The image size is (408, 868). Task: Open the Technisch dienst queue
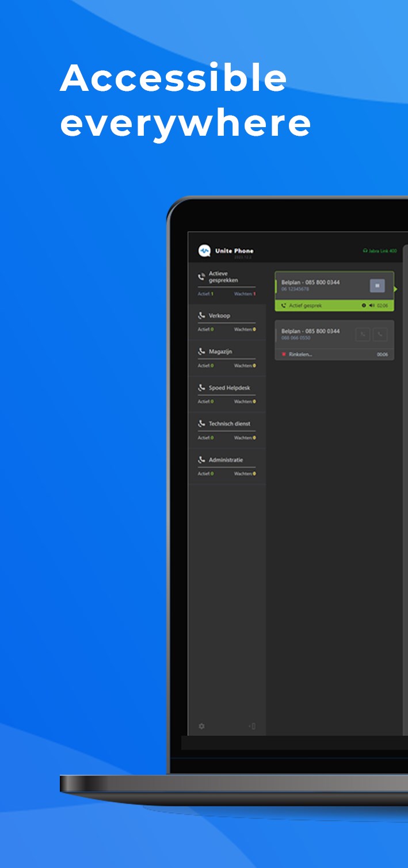(x=227, y=430)
